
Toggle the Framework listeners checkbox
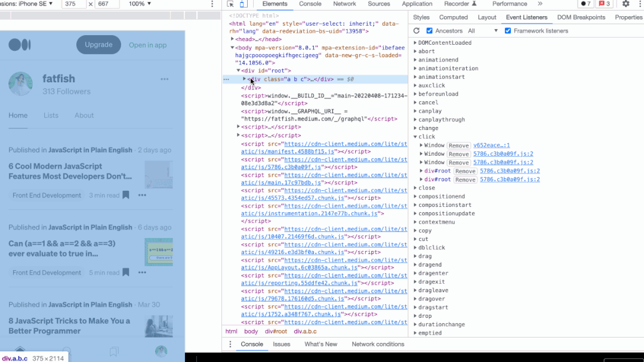508,31
